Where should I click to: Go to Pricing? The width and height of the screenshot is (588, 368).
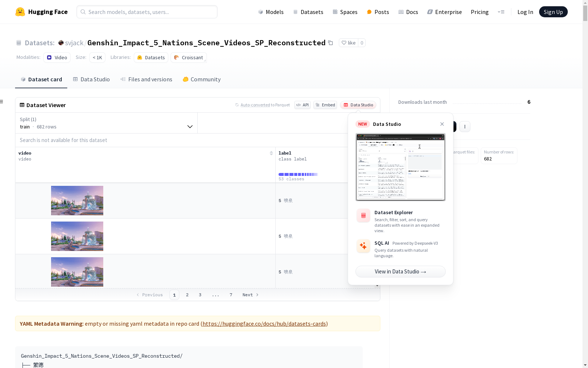(480, 12)
